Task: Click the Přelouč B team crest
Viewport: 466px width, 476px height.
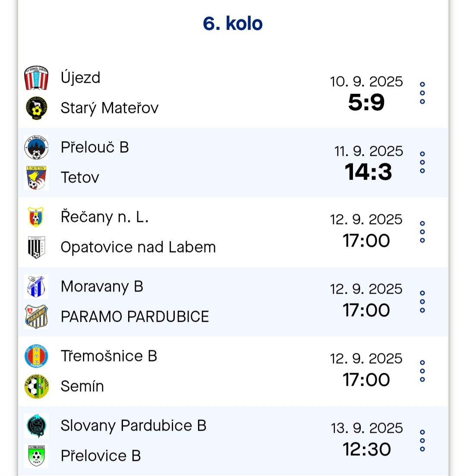Action: point(36,147)
